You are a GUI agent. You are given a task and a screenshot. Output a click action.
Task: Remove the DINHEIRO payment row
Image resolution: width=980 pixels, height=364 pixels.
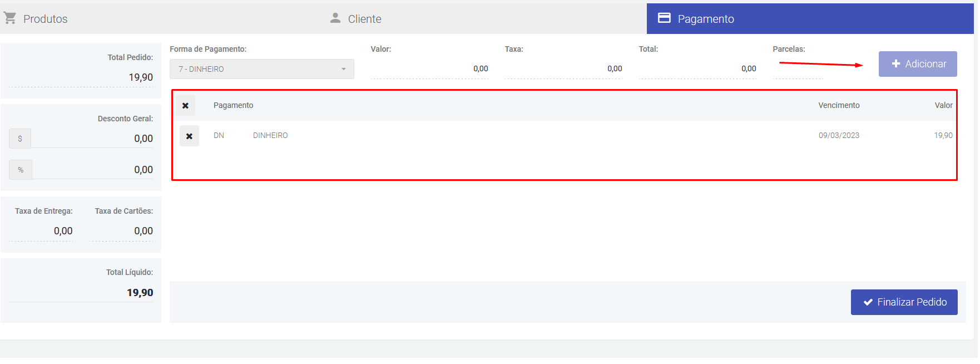(189, 136)
